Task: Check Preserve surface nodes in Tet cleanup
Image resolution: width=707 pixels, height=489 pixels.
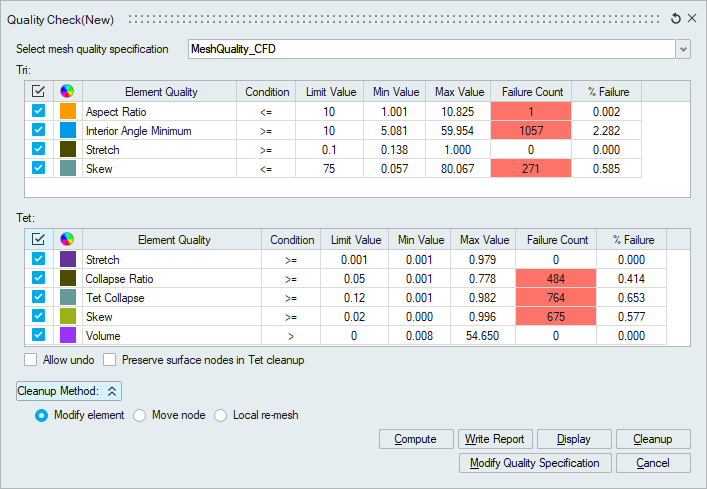Action: point(111,360)
